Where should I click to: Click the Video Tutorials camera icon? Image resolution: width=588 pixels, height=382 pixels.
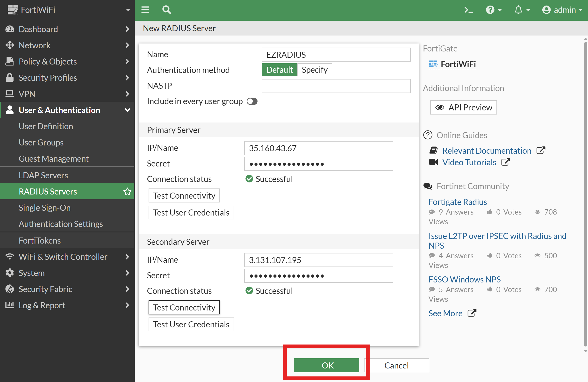pos(433,162)
